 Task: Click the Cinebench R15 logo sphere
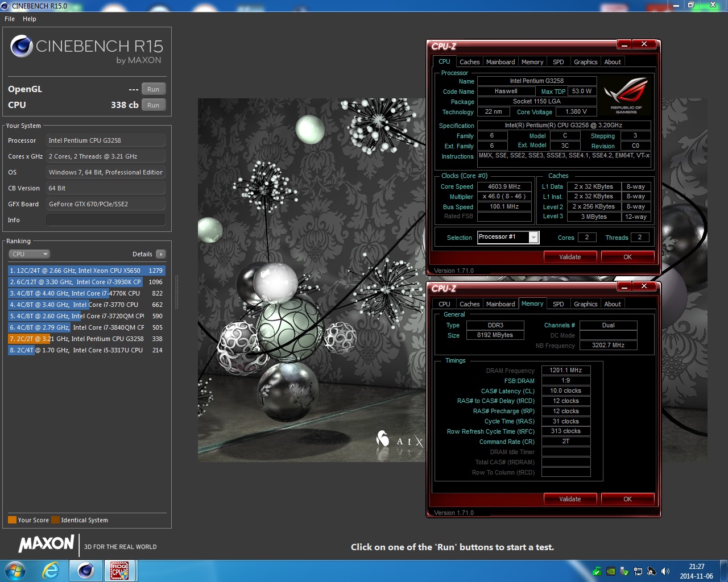[22, 46]
